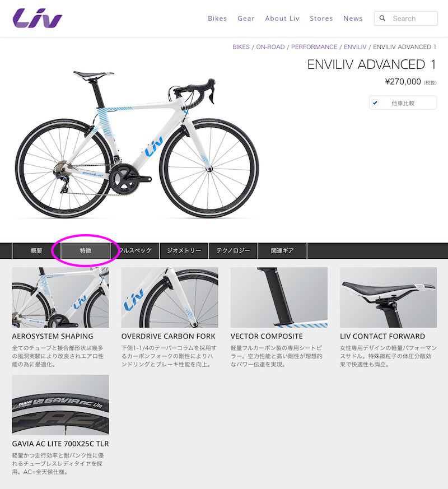The image size is (448, 489).
Task: Open the Gavia AC Lite tire thumbnail
Action: (x=60, y=404)
